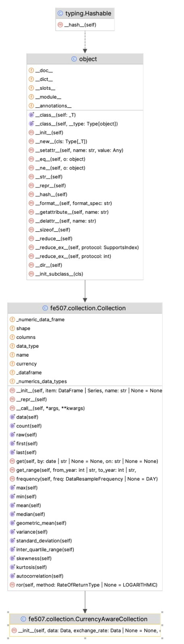Select the method icon next to __hash__(self) under typing.Hashable
The width and height of the screenshot is (184, 644).
tap(61, 25)
